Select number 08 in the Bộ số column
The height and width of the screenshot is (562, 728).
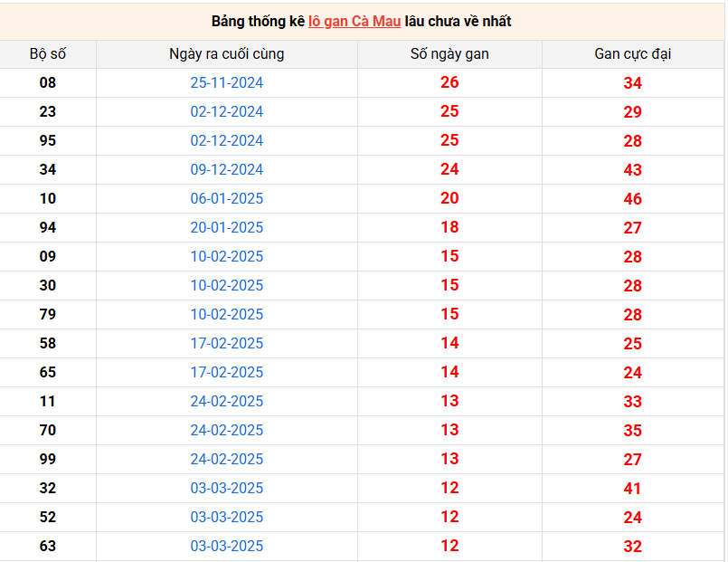(x=48, y=82)
